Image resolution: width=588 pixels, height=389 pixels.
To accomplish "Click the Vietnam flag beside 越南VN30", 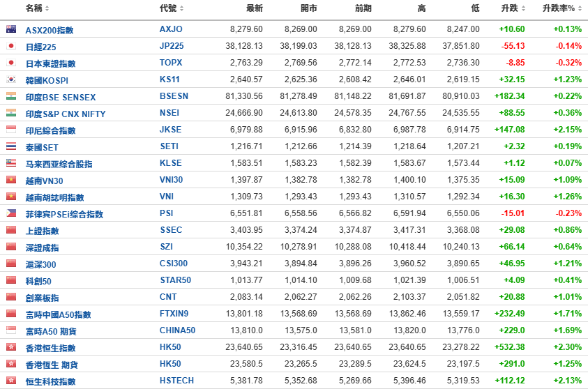I will (x=11, y=179).
